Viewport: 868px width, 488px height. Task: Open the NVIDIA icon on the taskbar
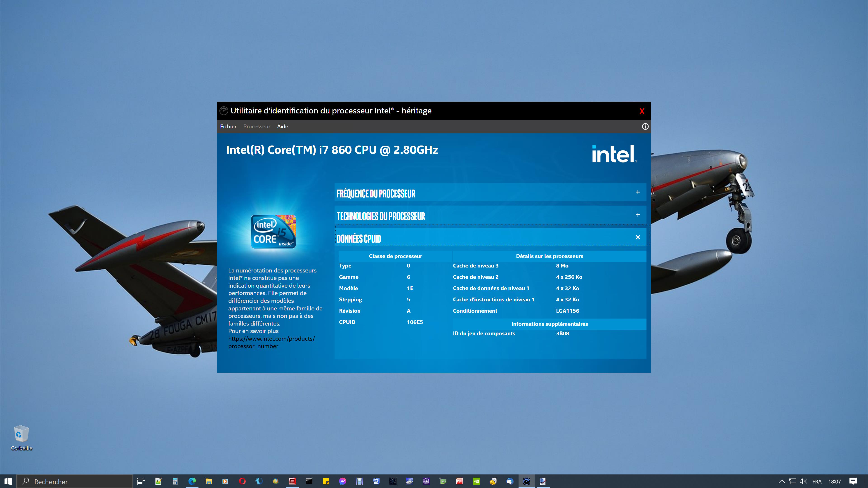(476, 481)
